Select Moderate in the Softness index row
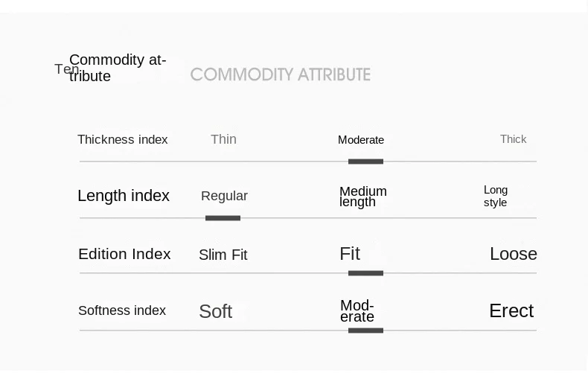588x373 pixels. [357, 311]
